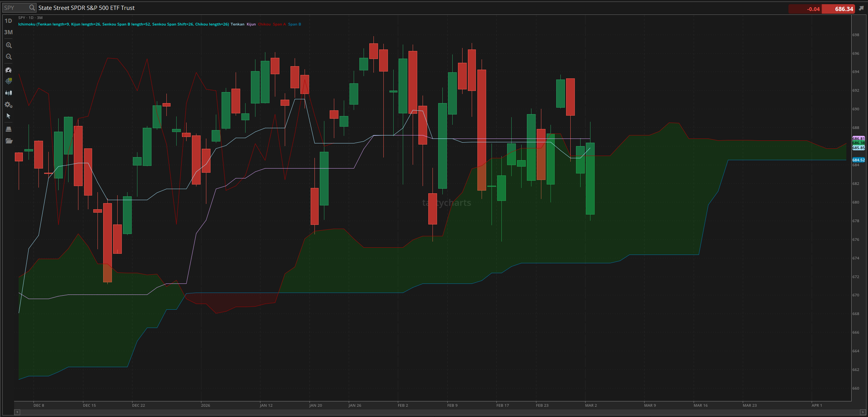Toggle the crosshair data box icon

click(8, 81)
